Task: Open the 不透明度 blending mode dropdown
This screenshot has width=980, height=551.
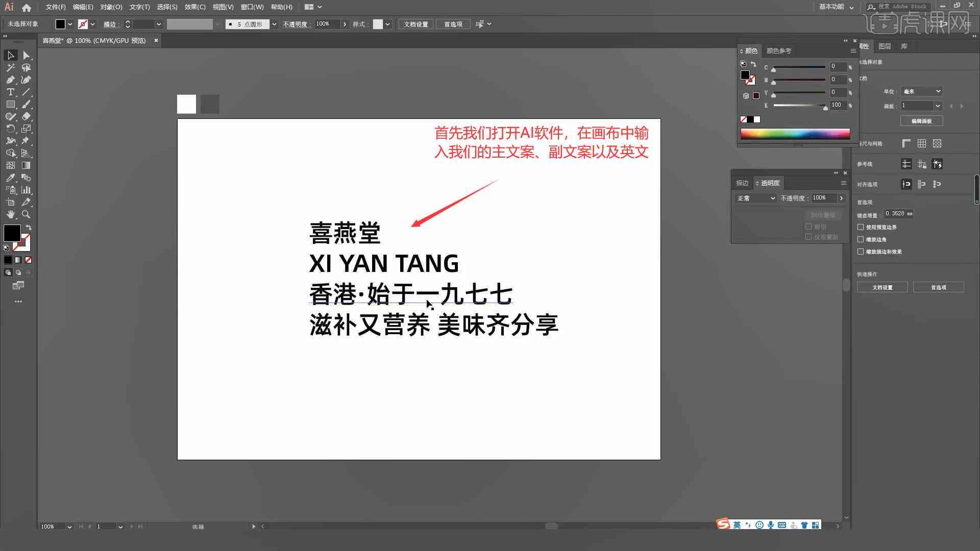Action: [754, 198]
